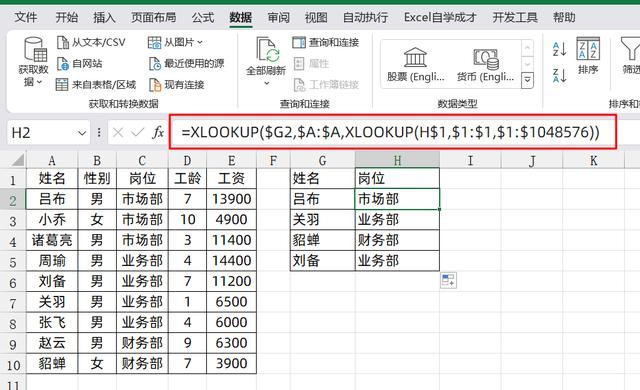Select cell containing 赵云

tap(52, 343)
